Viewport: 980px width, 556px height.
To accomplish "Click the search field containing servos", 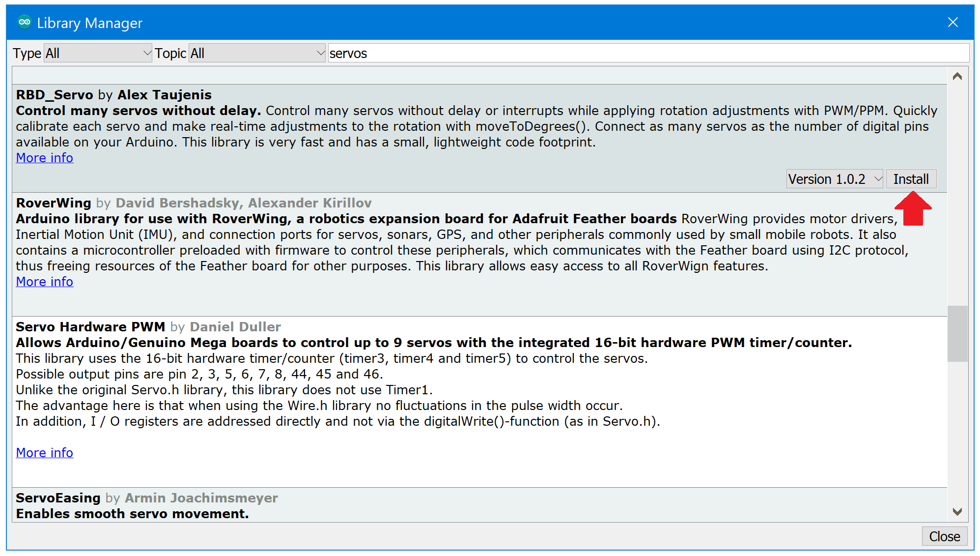I will point(648,53).
